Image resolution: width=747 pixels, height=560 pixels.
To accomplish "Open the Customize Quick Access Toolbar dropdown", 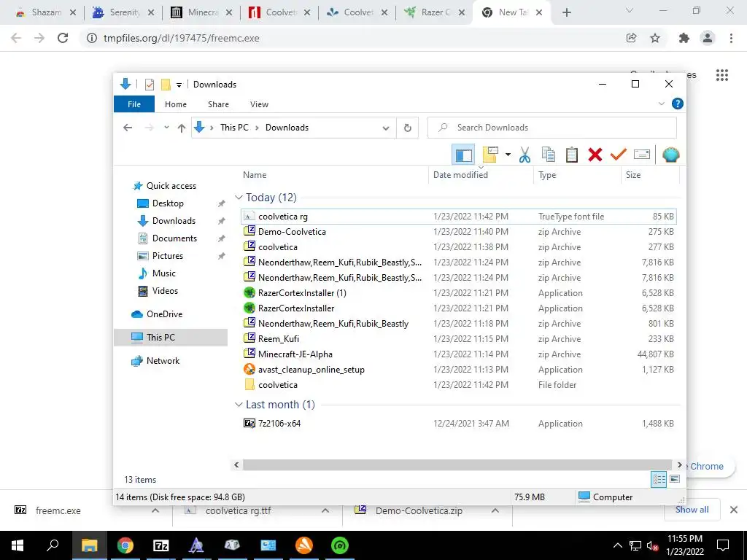I will click(179, 85).
